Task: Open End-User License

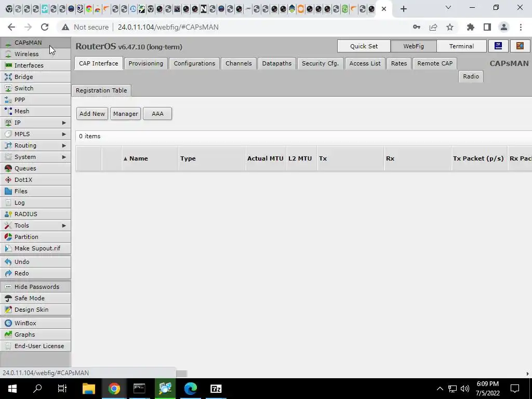Action: pos(35,346)
